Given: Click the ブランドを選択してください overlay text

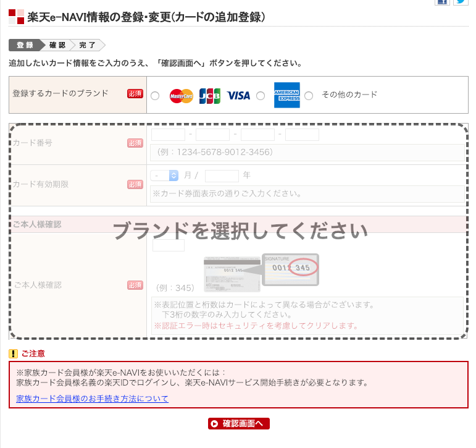Looking at the screenshot, I should 240,230.
